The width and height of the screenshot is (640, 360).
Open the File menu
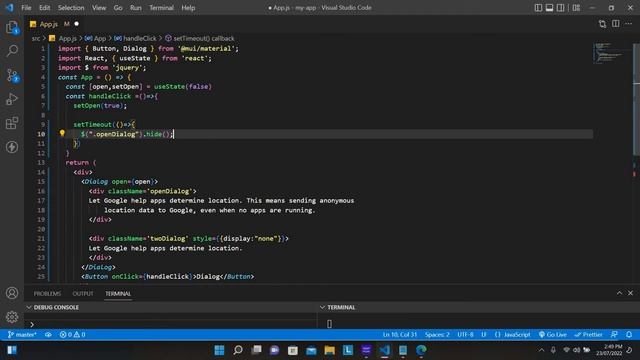pyautogui.click(x=26, y=8)
